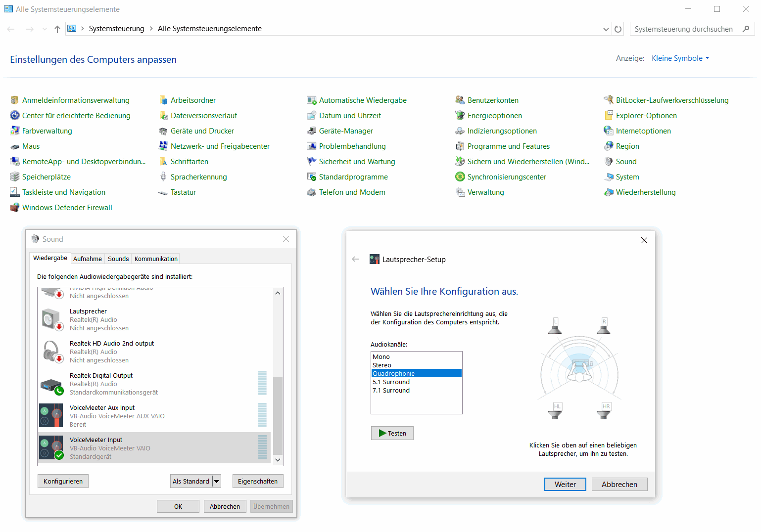Open the Telefon und Modem icon
The height and width of the screenshot is (532, 761).
point(311,192)
